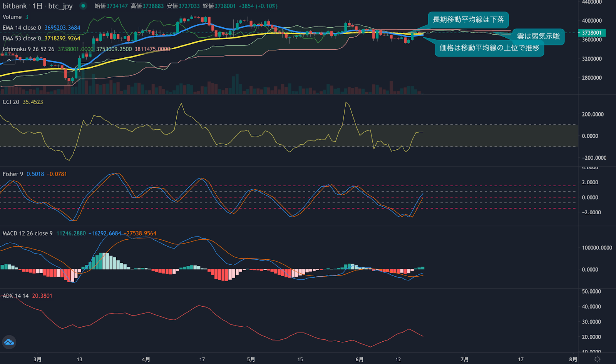Viewport: 616px width, 364px height.
Task: Click the market status dot beside btc_jpy
Action: pyautogui.click(x=83, y=6)
